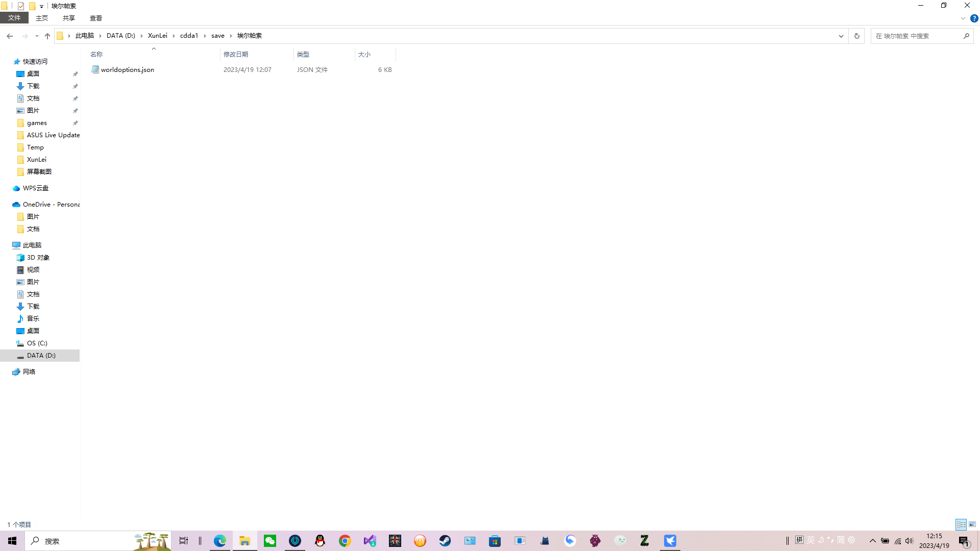Expand the save breadcrumb chevron

[x=231, y=36]
